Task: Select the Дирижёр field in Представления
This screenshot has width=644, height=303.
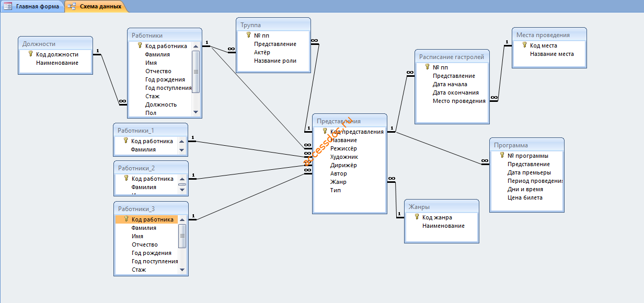Action: pos(343,165)
